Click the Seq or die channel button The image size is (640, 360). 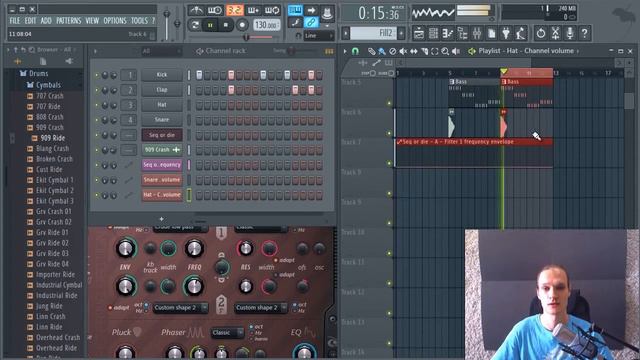click(162, 135)
